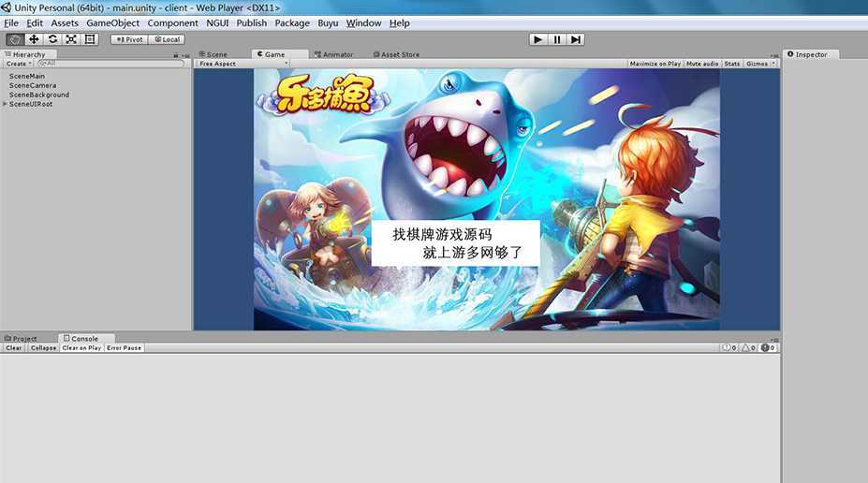The width and height of the screenshot is (868, 483).
Task: Toggle Maximize on Play
Action: pyautogui.click(x=655, y=64)
